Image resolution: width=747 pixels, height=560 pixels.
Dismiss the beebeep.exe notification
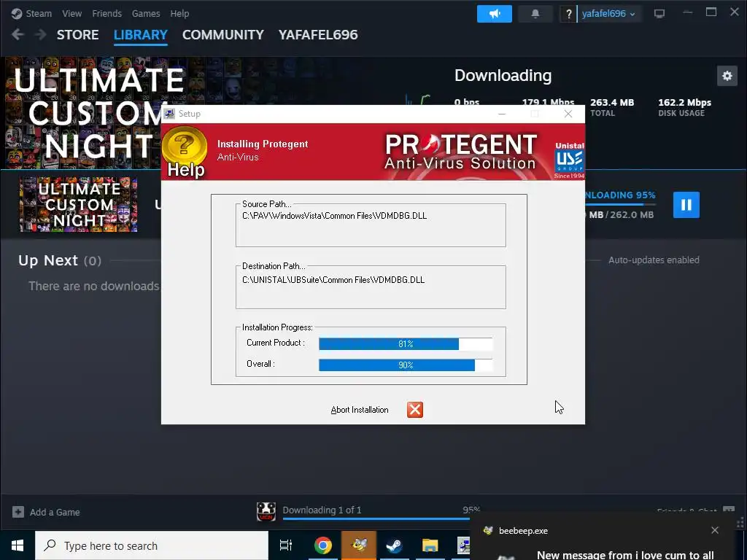pyautogui.click(x=715, y=530)
